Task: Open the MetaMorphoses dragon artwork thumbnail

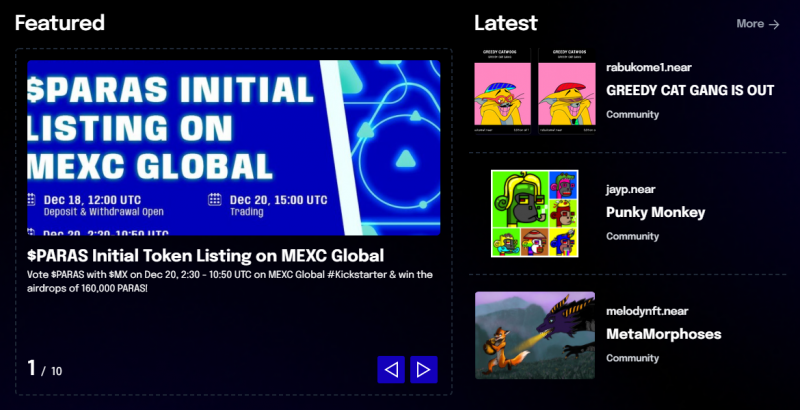Action: [535, 335]
